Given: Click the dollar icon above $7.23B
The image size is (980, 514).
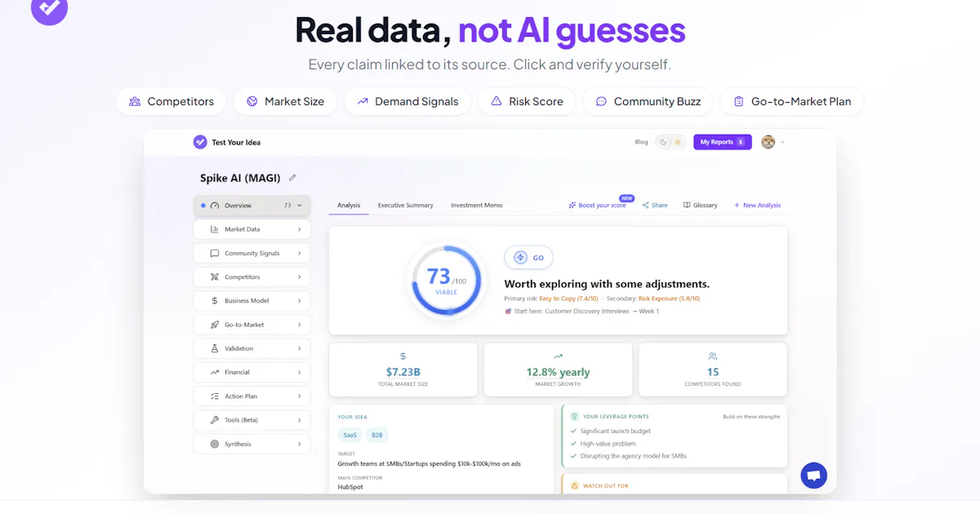Looking at the screenshot, I should [x=403, y=357].
